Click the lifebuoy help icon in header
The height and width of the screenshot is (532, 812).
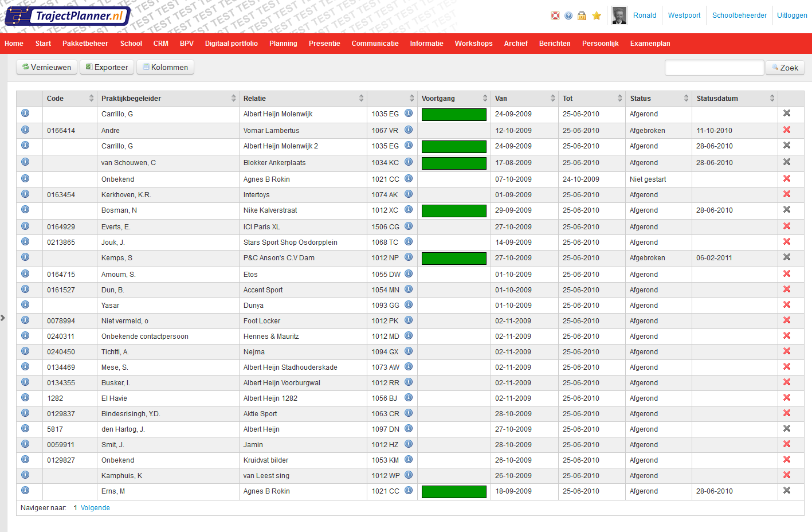point(555,15)
